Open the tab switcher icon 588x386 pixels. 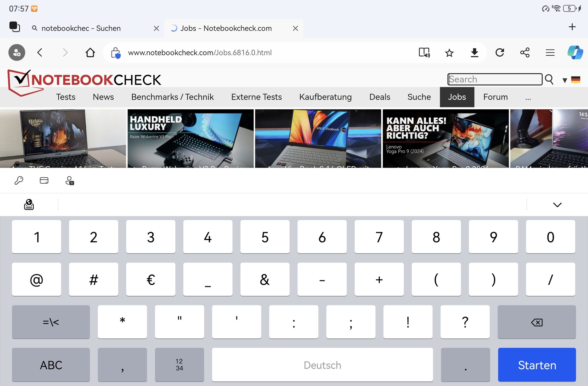click(14, 27)
